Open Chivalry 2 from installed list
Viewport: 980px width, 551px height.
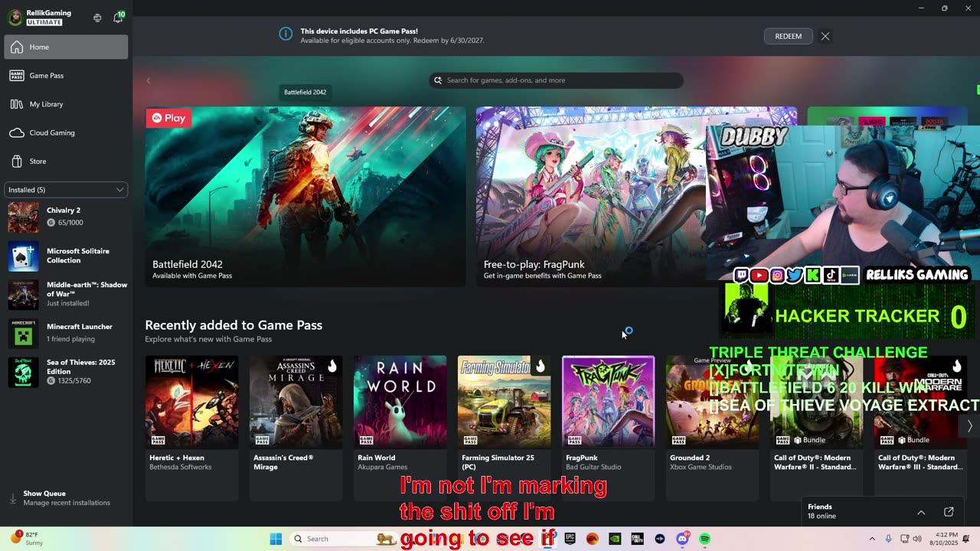66,217
